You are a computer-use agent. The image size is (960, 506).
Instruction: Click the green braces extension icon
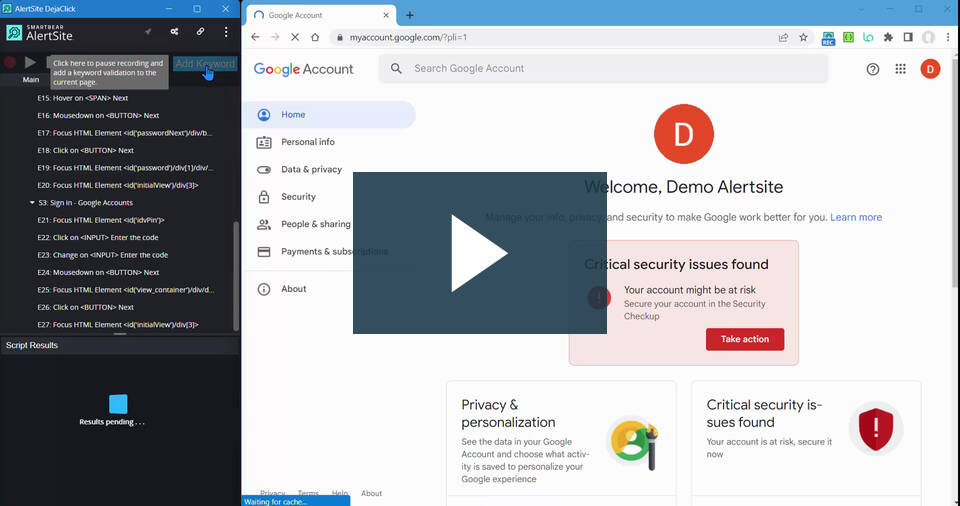pyautogui.click(x=848, y=37)
